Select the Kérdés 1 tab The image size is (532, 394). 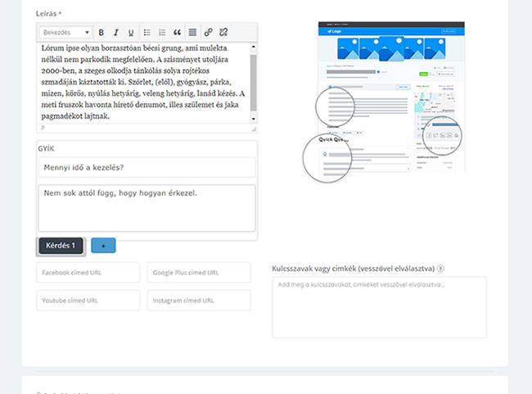pos(61,245)
